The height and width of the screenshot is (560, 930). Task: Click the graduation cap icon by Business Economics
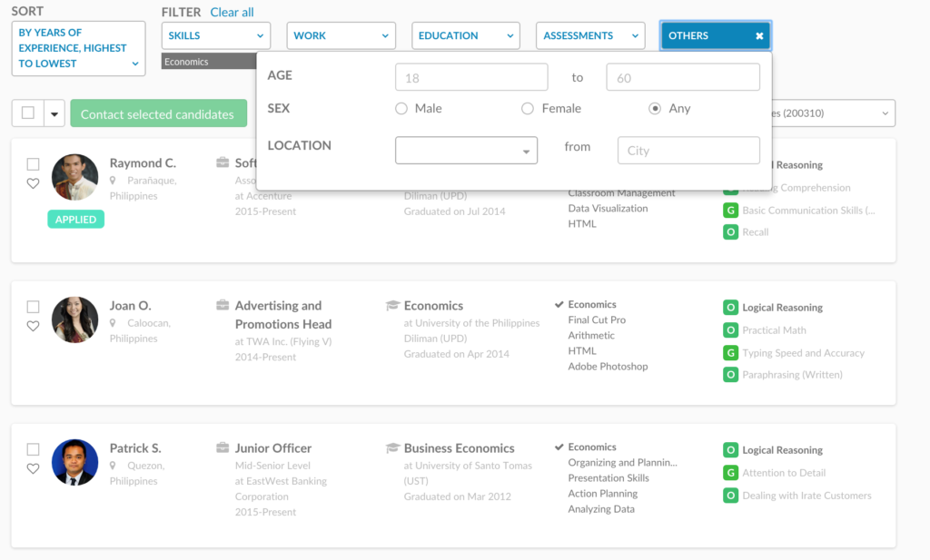click(392, 447)
